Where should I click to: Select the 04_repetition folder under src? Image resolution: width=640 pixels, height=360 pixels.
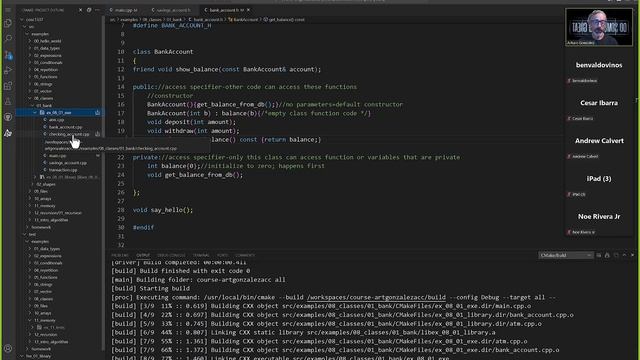click(x=46, y=69)
